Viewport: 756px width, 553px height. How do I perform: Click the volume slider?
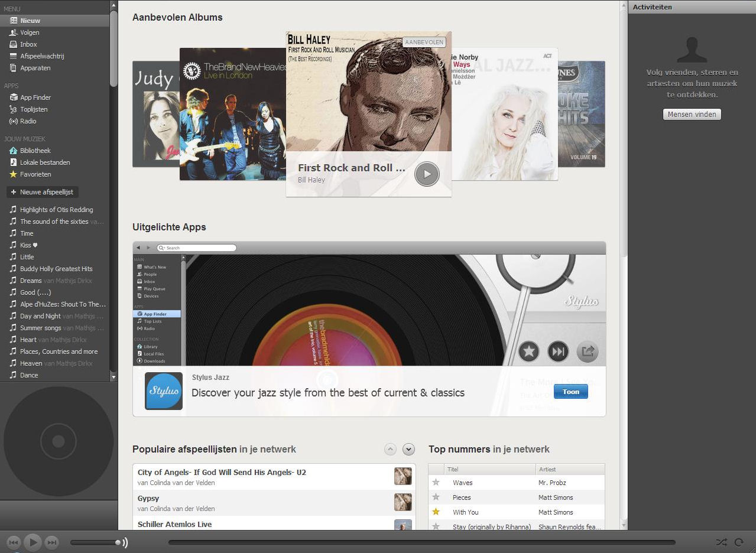click(96, 542)
